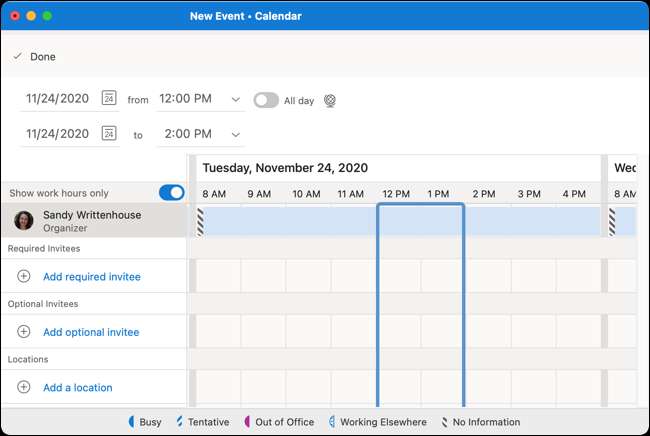Screen dimensions: 650x436
Task: Click the plus icon for adding a location
Action: (x=24, y=387)
